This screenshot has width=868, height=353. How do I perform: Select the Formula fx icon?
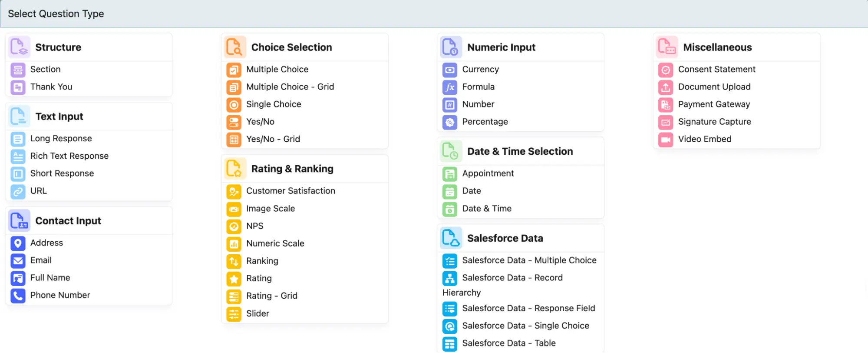tap(450, 87)
